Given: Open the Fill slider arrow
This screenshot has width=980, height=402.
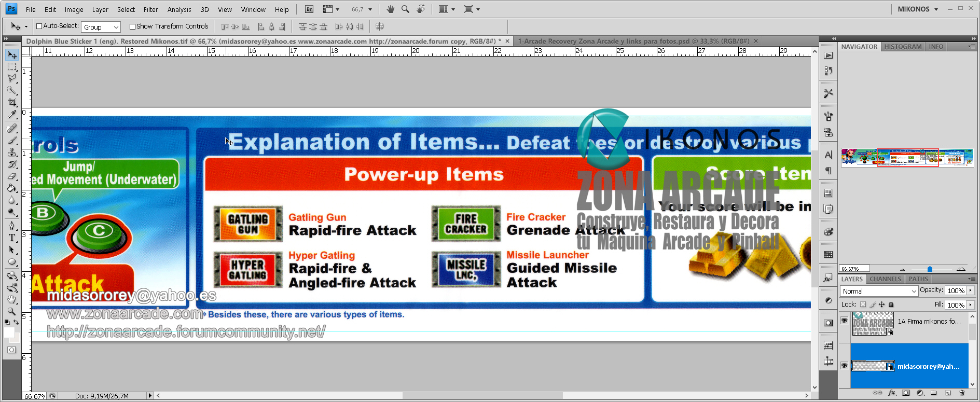Looking at the screenshot, I should (x=971, y=304).
